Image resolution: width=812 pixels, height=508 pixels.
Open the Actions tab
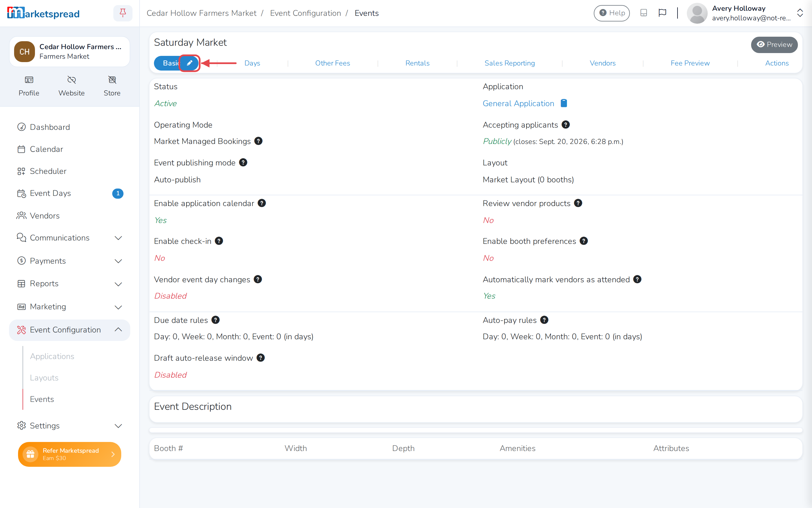click(x=777, y=63)
